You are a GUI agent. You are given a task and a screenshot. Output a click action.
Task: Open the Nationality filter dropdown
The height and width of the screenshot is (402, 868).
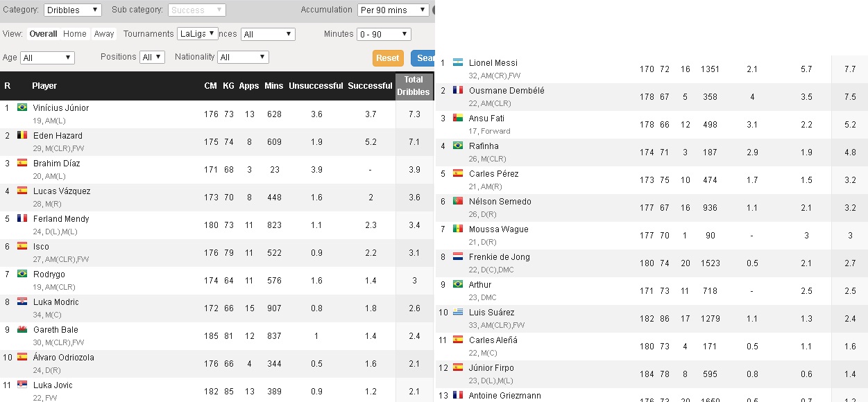243,58
